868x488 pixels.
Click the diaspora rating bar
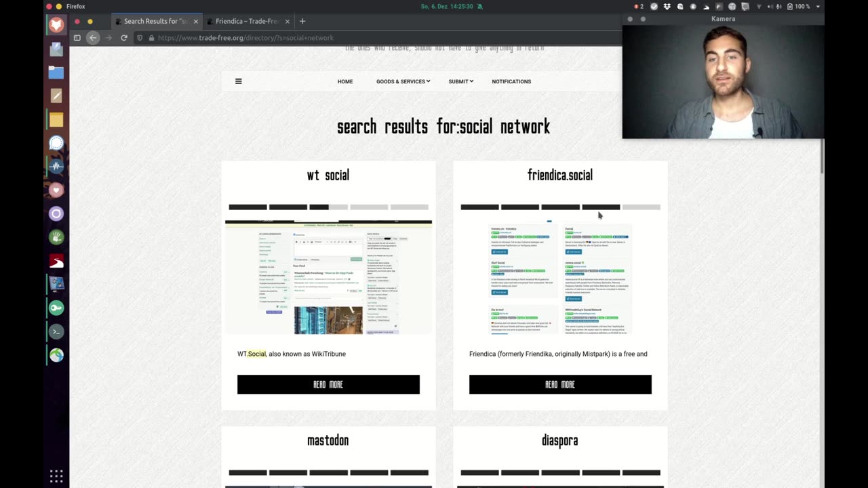click(560, 472)
